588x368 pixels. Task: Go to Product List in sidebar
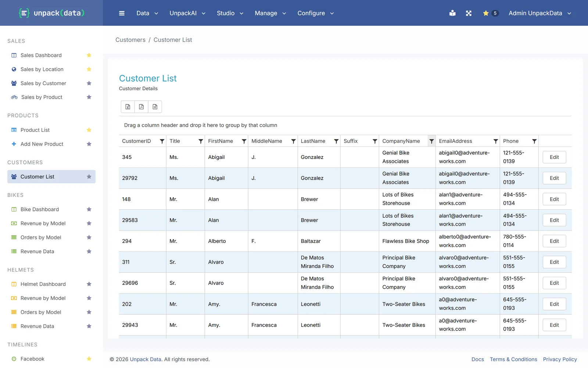coord(35,130)
